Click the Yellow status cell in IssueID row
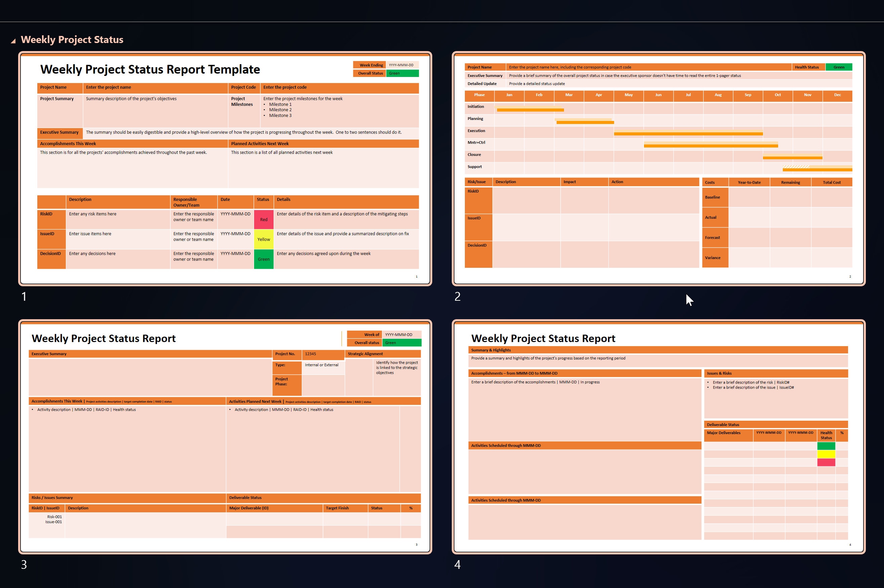884x588 pixels. point(264,239)
